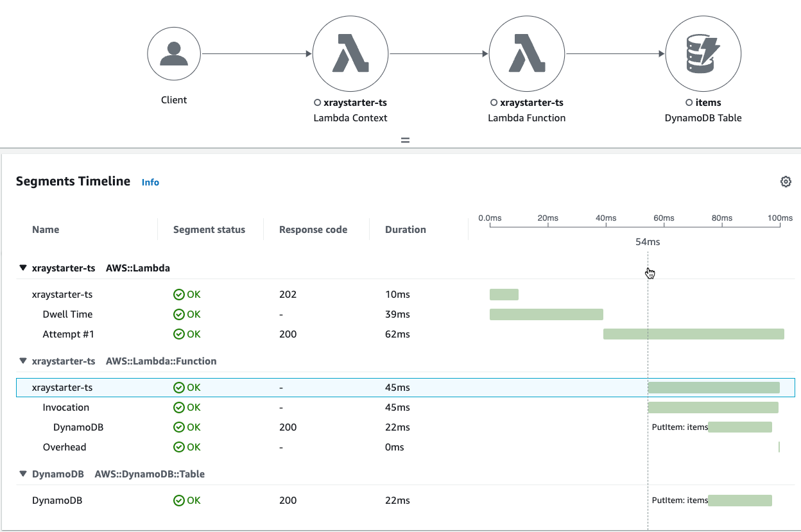
Task: Click the 60ms tick on time axis
Action: (x=664, y=218)
